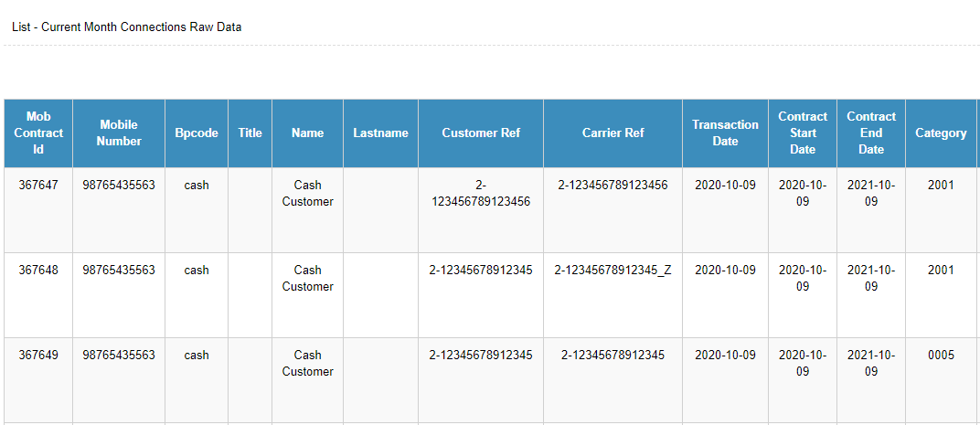Select the Category column header
The width and height of the screenshot is (980, 425).
[x=941, y=133]
